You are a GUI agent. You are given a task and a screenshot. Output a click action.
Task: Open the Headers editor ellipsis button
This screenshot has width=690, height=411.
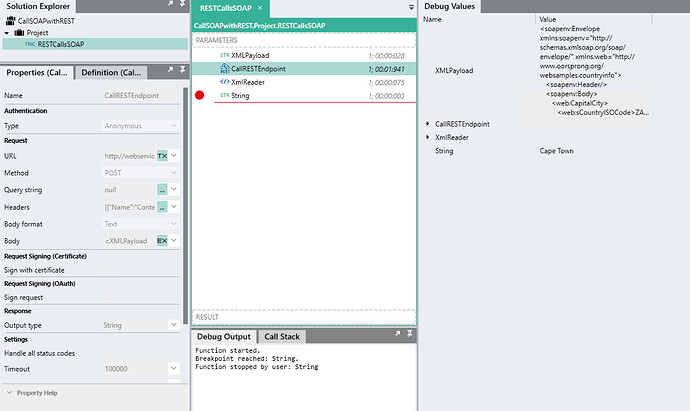(162, 207)
